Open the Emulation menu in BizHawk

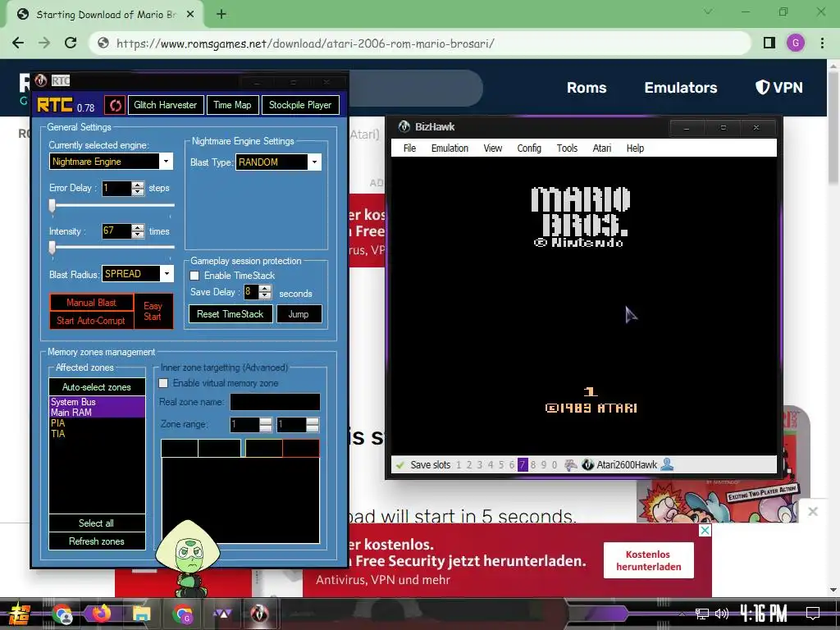click(450, 148)
